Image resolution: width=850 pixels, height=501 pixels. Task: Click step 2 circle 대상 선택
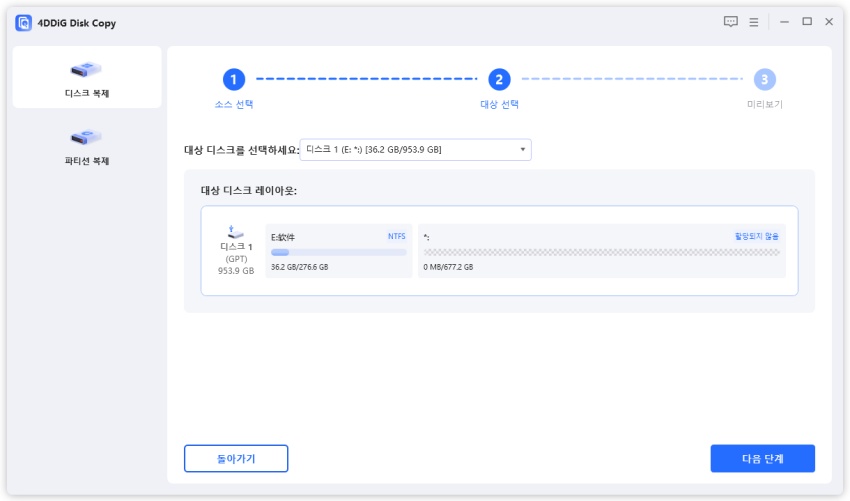pos(499,80)
